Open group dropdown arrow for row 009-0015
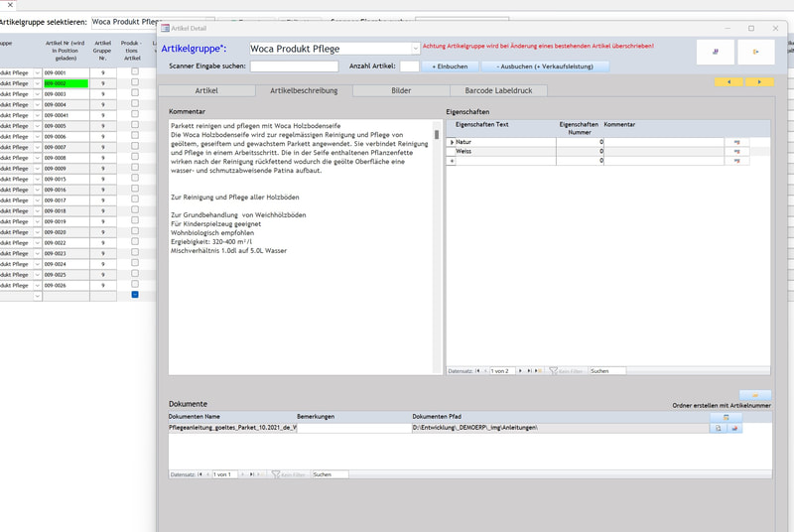794x532 pixels. [x=37, y=180]
